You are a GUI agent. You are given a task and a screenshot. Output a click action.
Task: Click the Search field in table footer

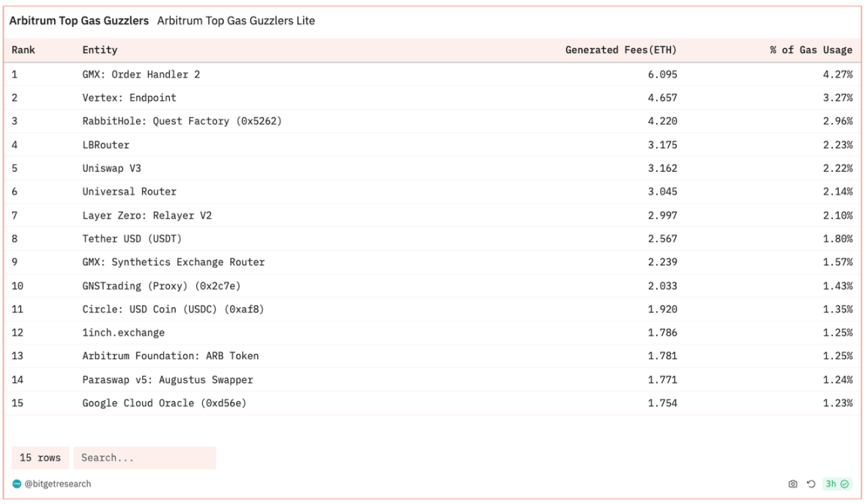tap(144, 458)
